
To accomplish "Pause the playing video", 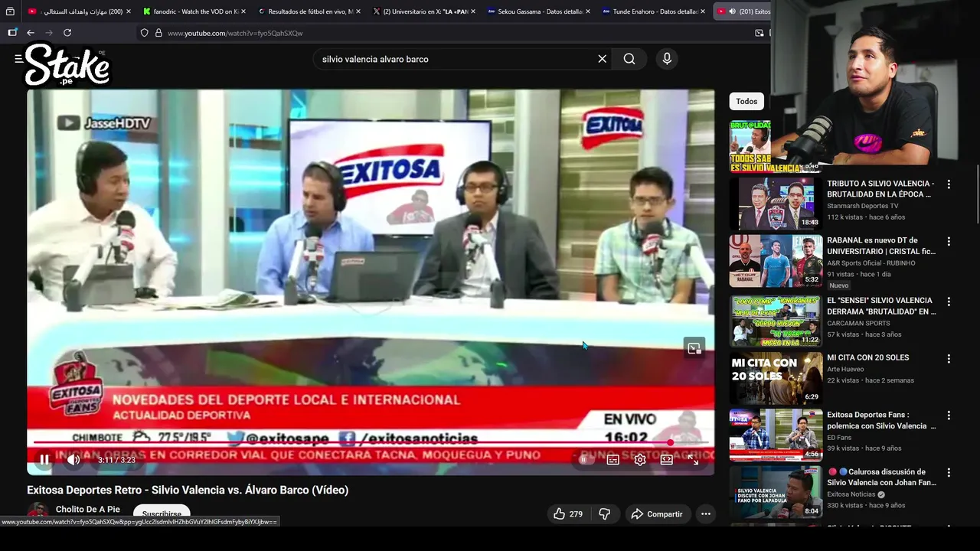I will click(44, 460).
